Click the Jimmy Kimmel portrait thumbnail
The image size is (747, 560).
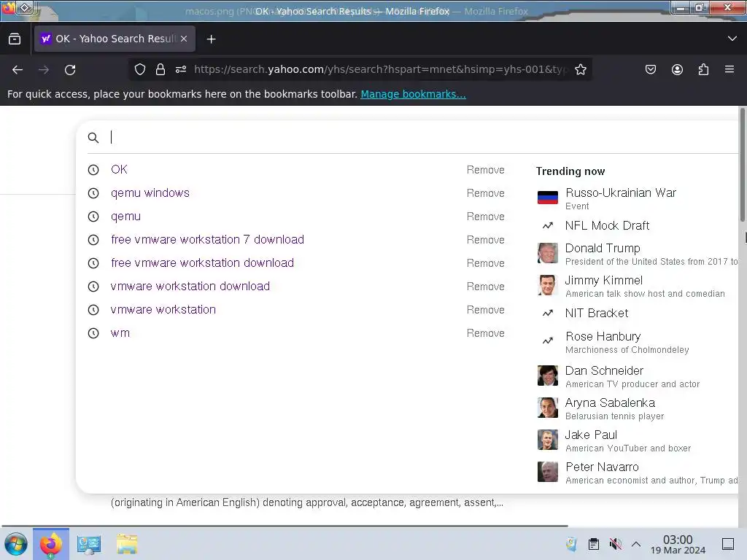tap(548, 285)
